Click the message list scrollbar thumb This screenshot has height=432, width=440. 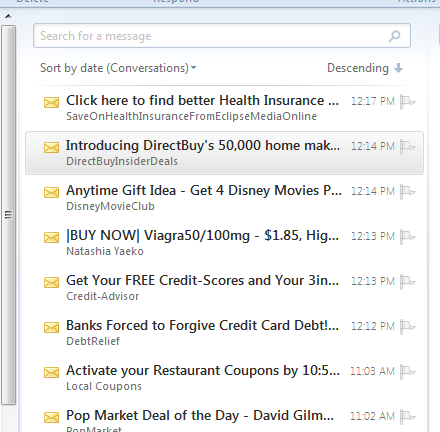8,215
